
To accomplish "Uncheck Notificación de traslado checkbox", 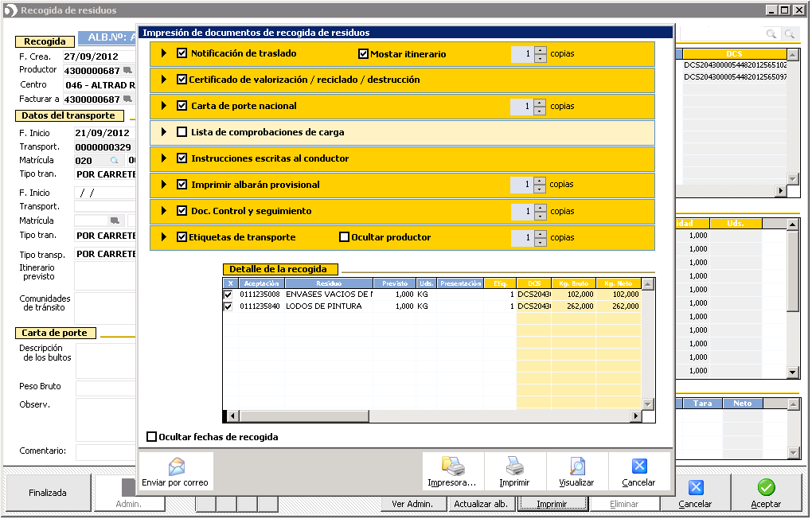I will [182, 53].
